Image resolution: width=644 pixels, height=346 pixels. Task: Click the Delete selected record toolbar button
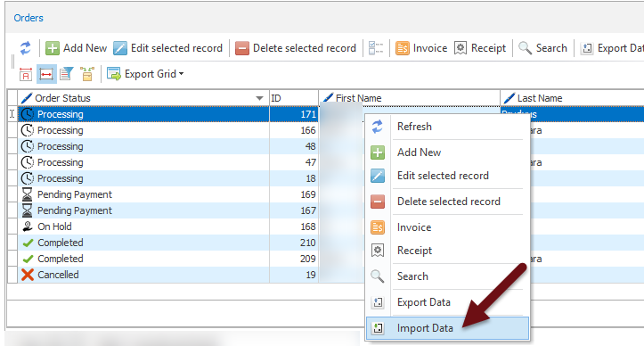click(x=296, y=48)
